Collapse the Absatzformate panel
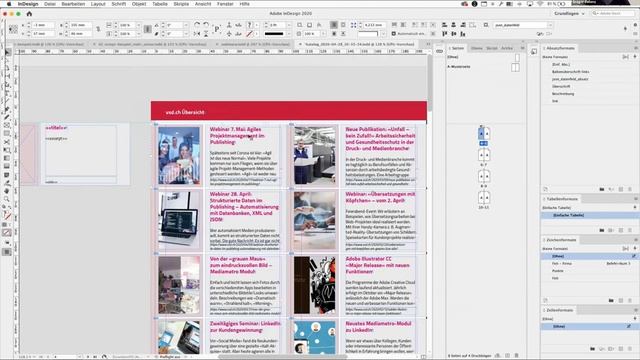 [544, 48]
